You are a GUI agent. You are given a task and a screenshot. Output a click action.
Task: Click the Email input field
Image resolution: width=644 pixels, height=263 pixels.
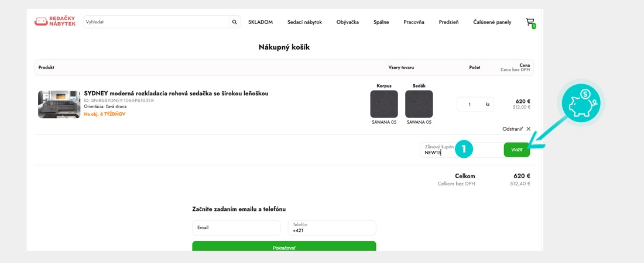click(x=236, y=228)
